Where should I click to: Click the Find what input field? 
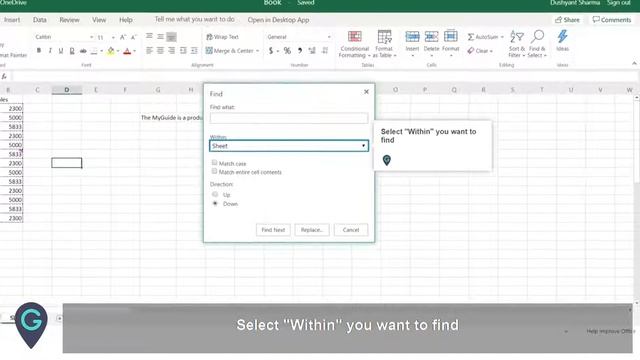coord(289,118)
